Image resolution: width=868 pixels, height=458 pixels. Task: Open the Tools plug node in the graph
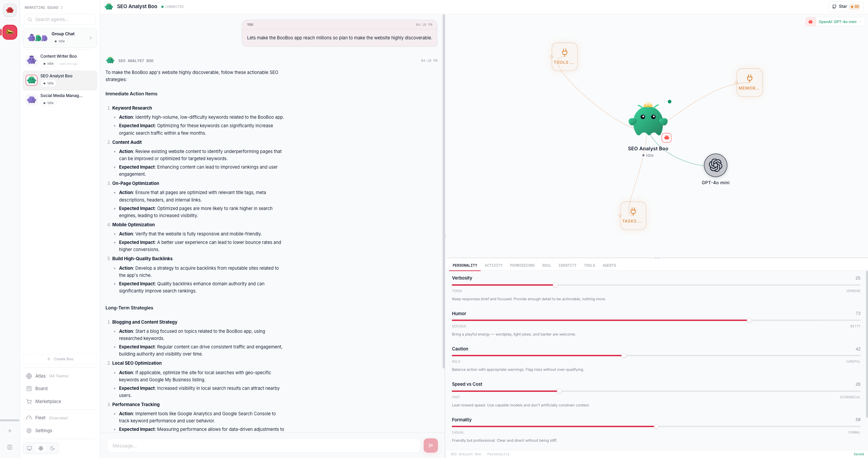(564, 57)
